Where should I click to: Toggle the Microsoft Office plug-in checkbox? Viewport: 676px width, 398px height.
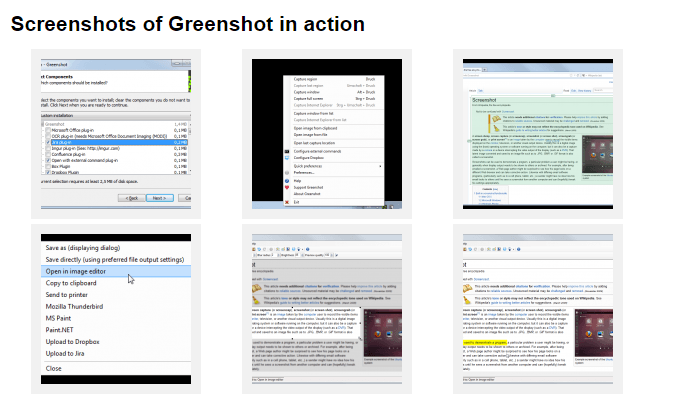click(48, 130)
